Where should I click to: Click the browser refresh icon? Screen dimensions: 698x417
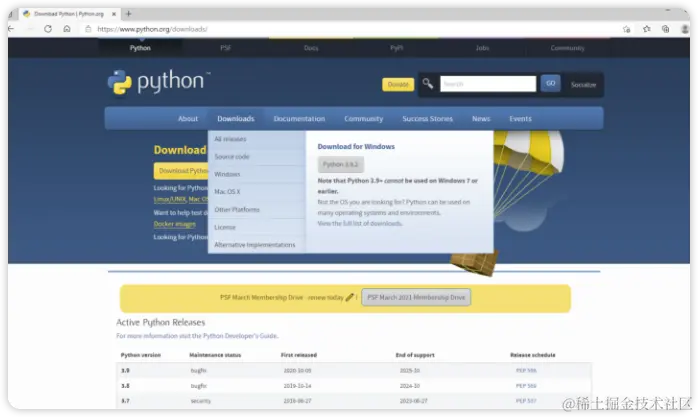pos(48,29)
